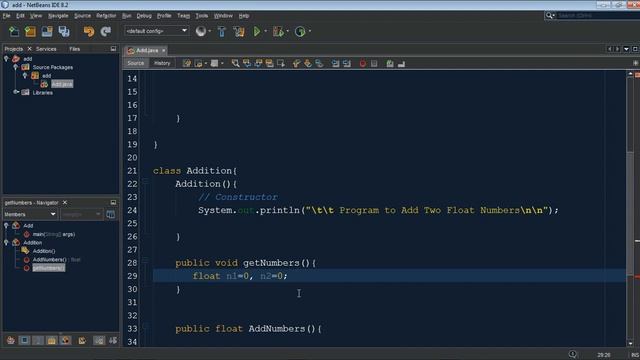Select the Addition() constructor in Navigator
Image resolution: width=640 pixels, height=360 pixels.
pyautogui.click(x=44, y=251)
